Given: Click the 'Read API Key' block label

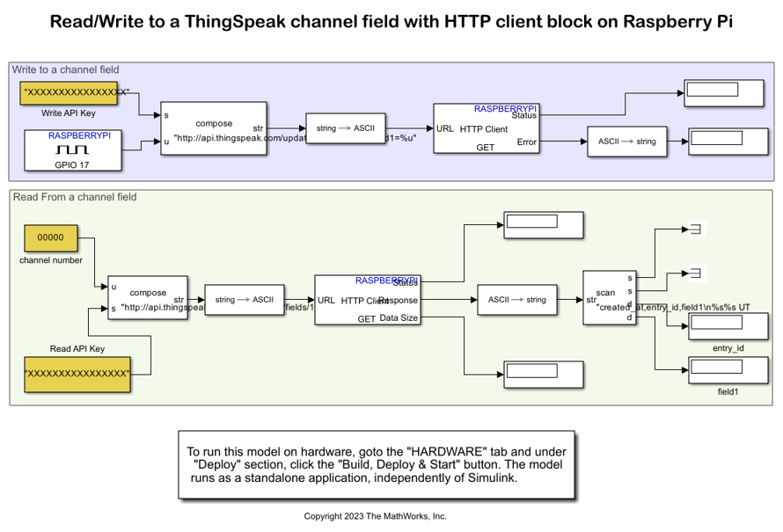Looking at the screenshot, I should tap(77, 348).
